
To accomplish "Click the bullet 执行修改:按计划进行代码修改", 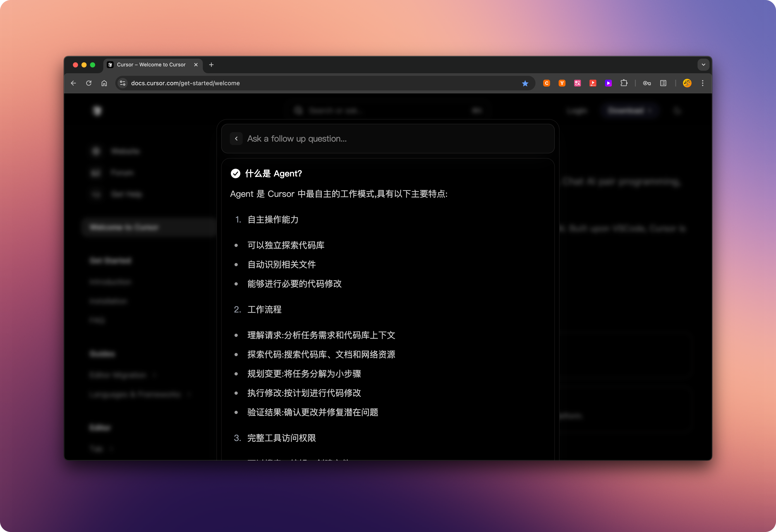I will coord(304,393).
